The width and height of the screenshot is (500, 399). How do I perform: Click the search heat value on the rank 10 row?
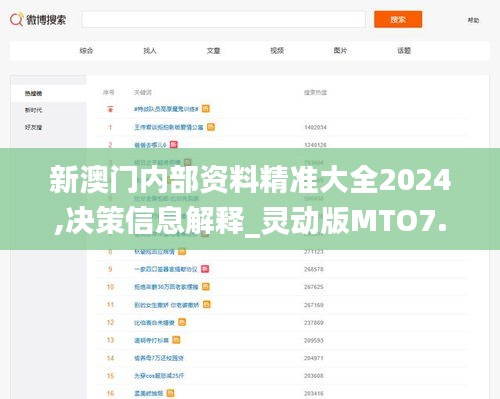(314, 287)
